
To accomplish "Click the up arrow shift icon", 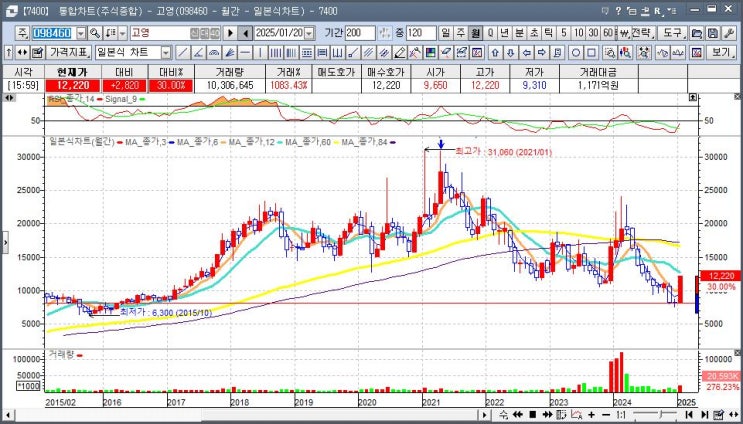I will [x=495, y=53].
